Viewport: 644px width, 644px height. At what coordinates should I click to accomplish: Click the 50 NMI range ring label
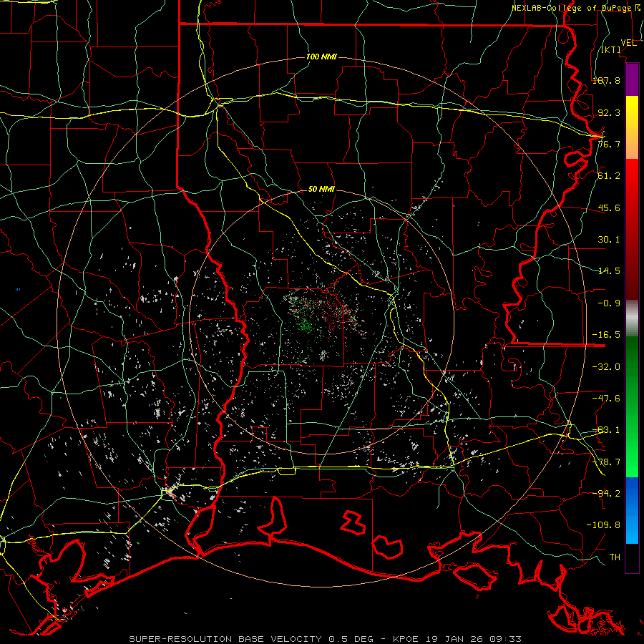321,190
